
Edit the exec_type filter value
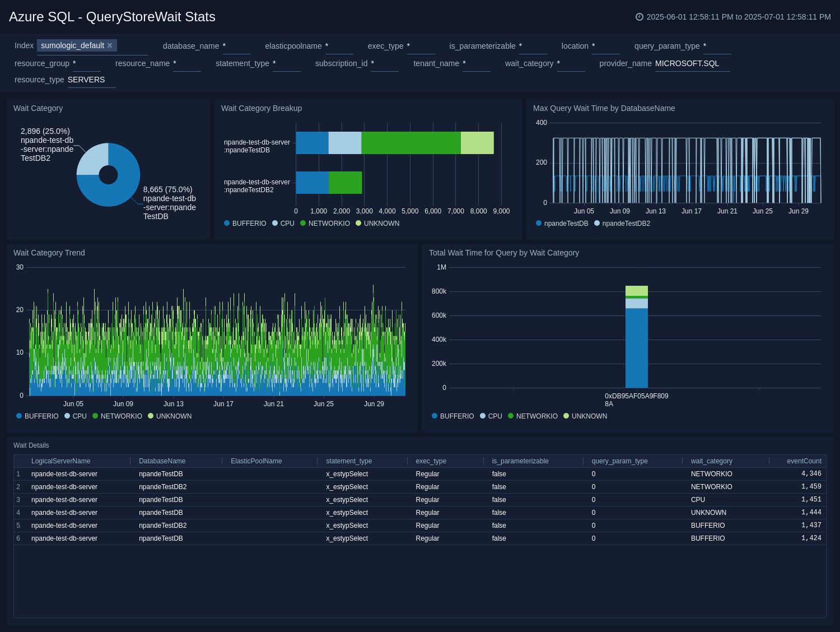tap(421, 46)
